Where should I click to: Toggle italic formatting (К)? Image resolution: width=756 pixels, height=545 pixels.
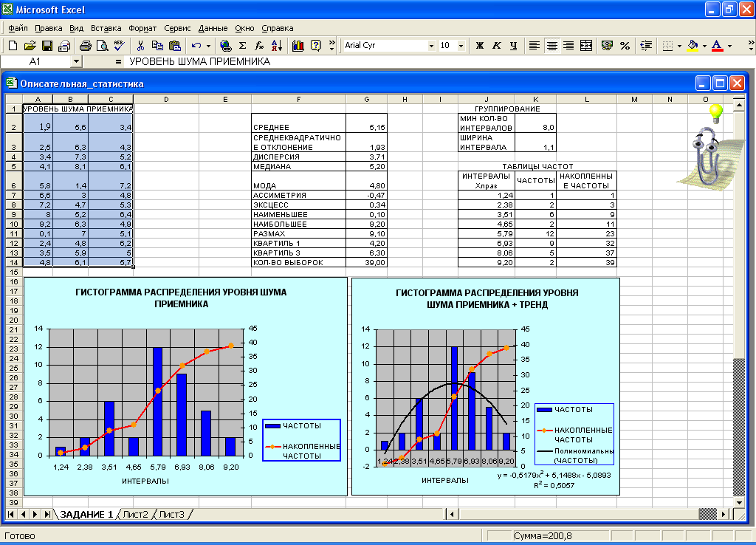pos(496,45)
